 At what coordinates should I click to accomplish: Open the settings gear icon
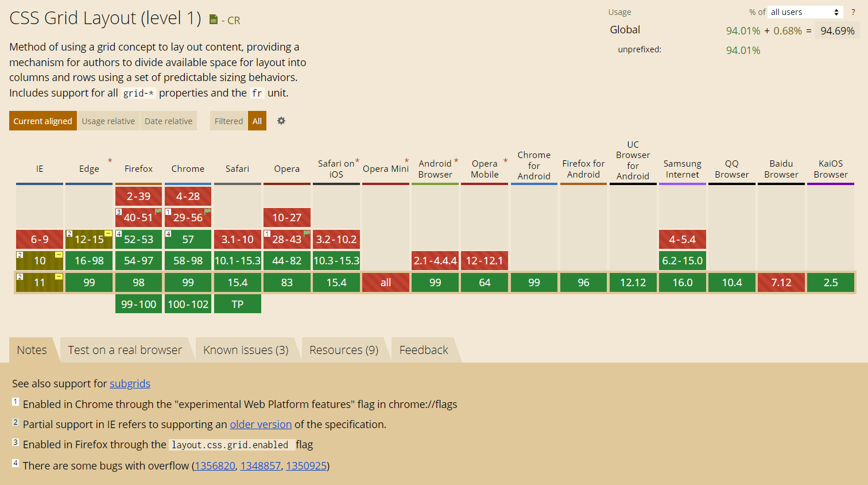[281, 121]
